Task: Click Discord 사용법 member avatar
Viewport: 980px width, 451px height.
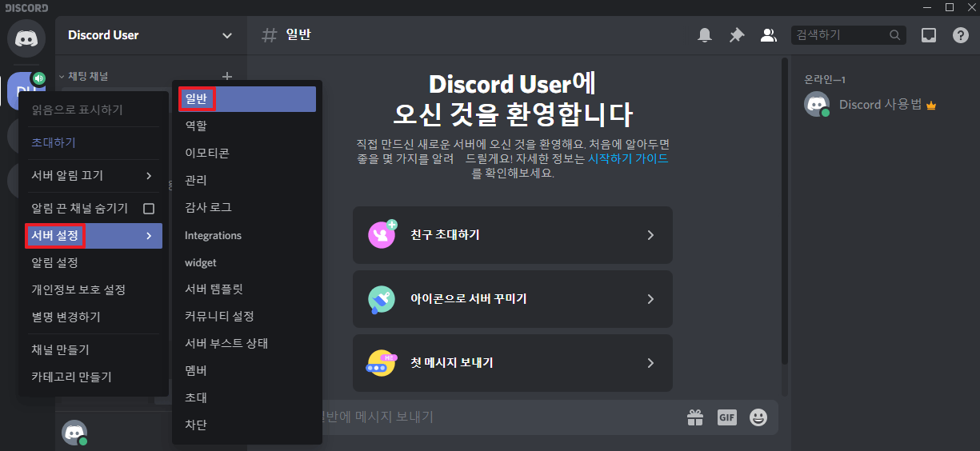Action: point(817,105)
